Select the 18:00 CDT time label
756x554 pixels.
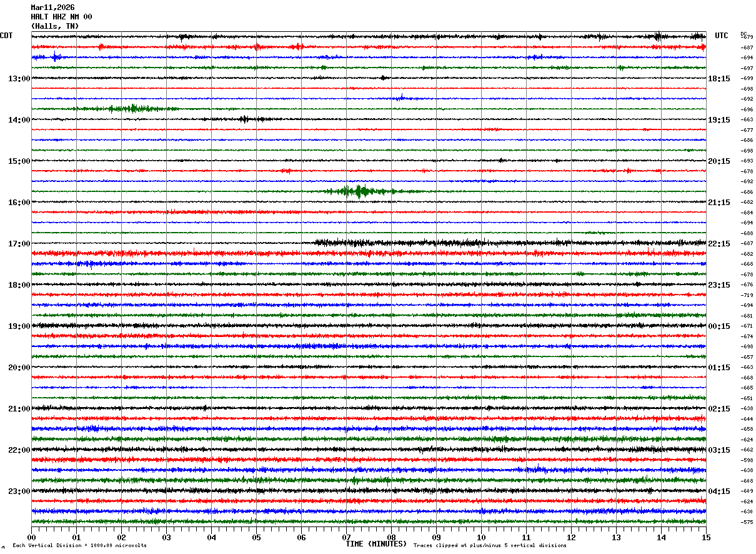point(19,285)
